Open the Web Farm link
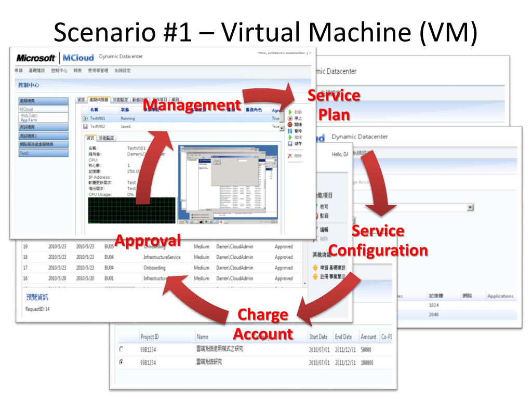The height and width of the screenshot is (399, 532). pos(29,115)
